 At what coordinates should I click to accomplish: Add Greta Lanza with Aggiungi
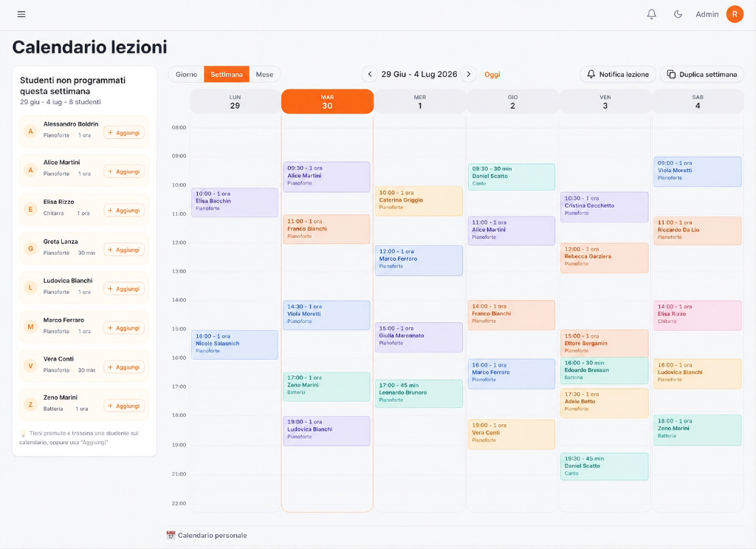pos(124,250)
